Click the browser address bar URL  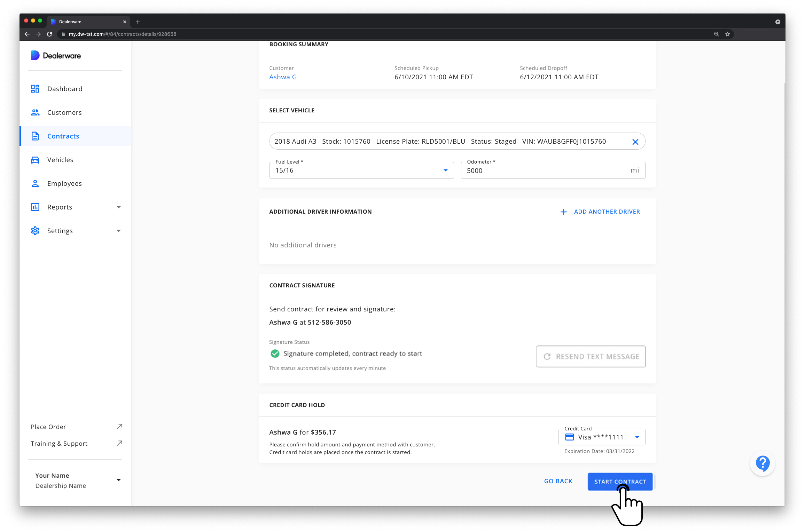click(123, 34)
